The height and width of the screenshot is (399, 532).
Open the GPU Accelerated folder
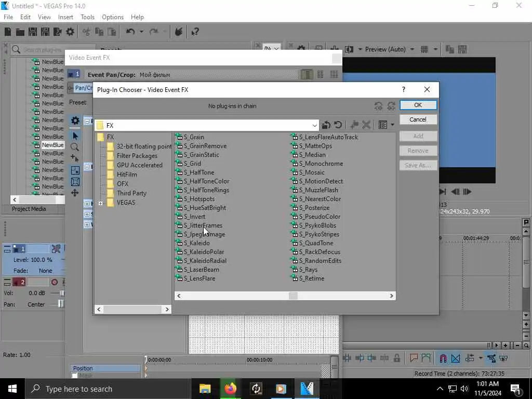click(x=135, y=165)
